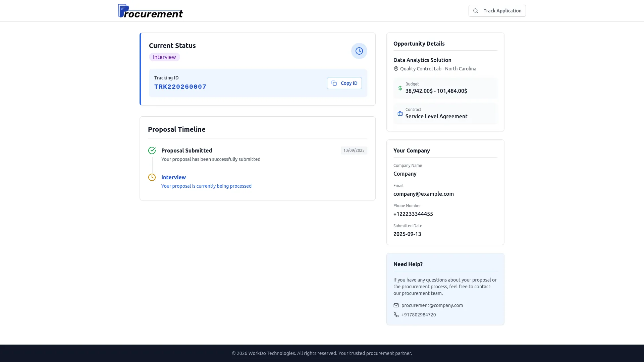The image size is (644, 362).
Task: Click the orange clock Interview timeline icon
Action: [x=152, y=177]
